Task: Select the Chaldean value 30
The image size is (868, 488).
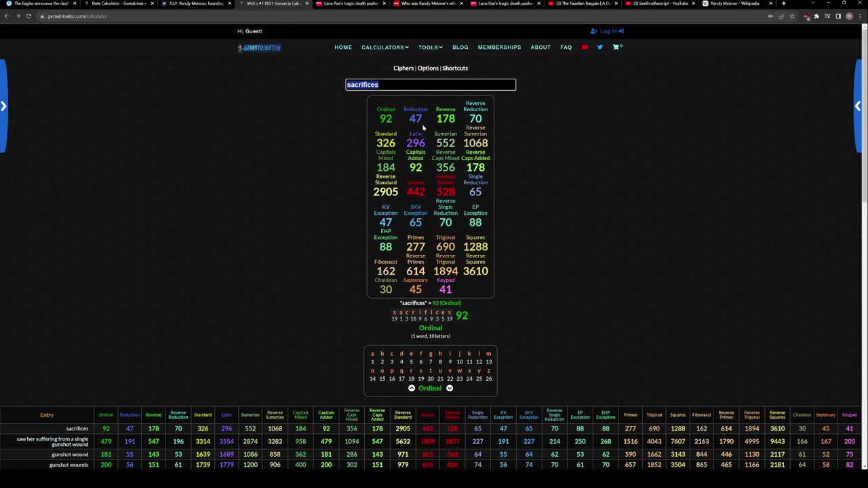Action: click(x=386, y=289)
